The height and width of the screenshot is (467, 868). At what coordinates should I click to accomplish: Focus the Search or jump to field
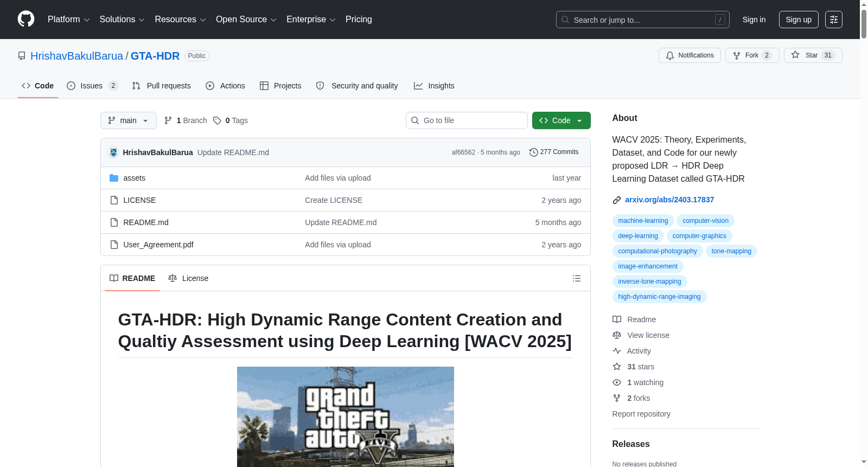click(x=643, y=20)
